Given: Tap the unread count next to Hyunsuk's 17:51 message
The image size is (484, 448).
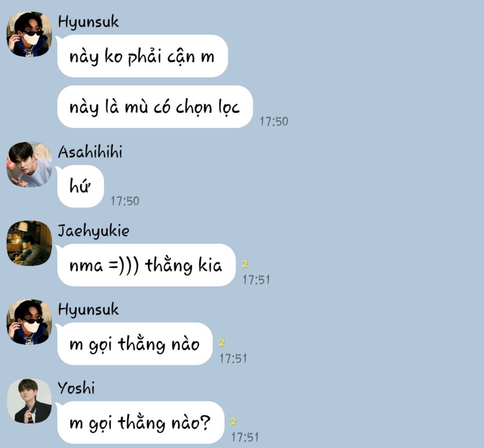Looking at the screenshot, I should [x=222, y=343].
